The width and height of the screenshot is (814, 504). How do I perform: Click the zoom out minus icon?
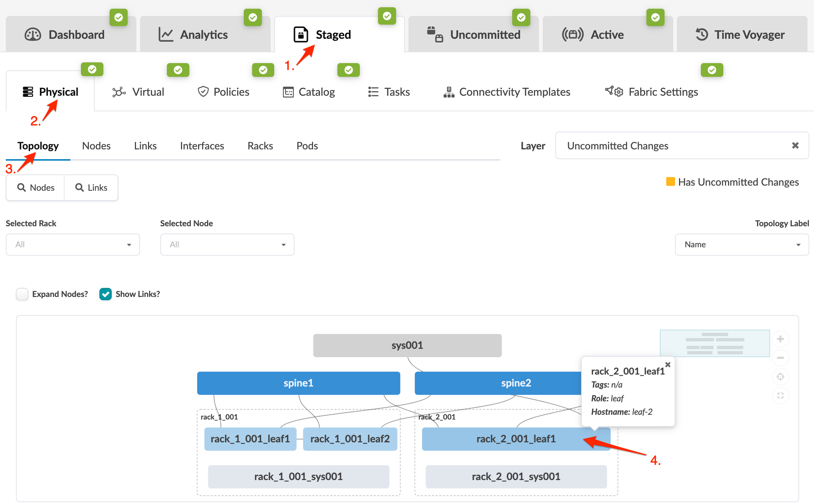(x=780, y=358)
